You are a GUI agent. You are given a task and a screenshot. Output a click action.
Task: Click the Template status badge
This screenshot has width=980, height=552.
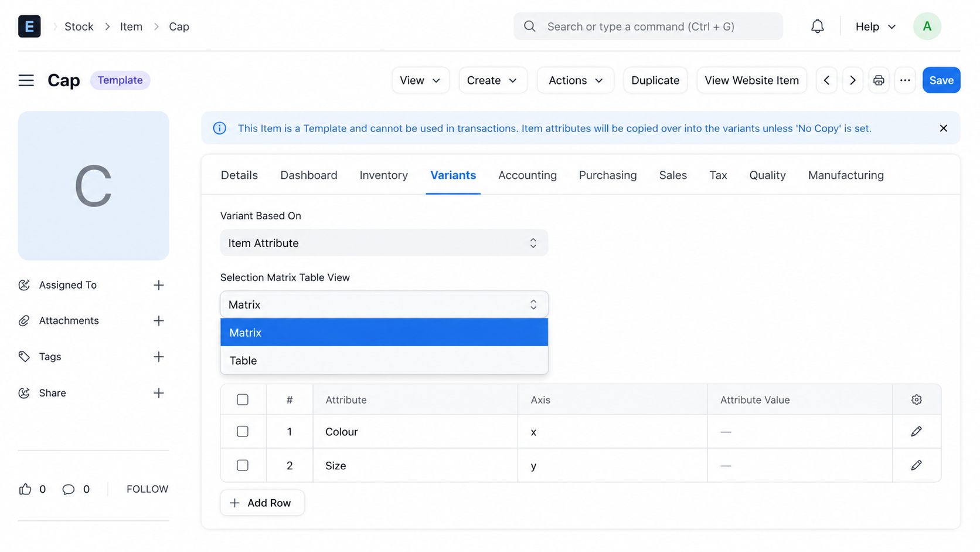coord(120,80)
